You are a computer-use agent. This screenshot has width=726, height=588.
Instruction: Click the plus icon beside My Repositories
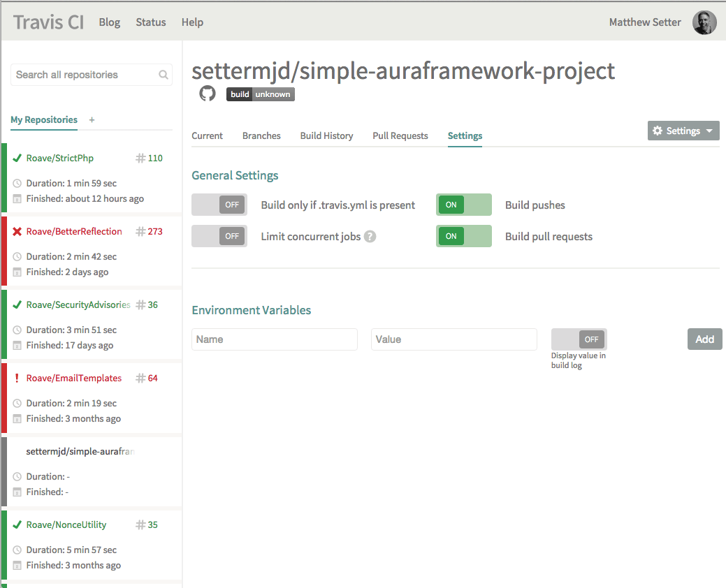click(x=92, y=120)
